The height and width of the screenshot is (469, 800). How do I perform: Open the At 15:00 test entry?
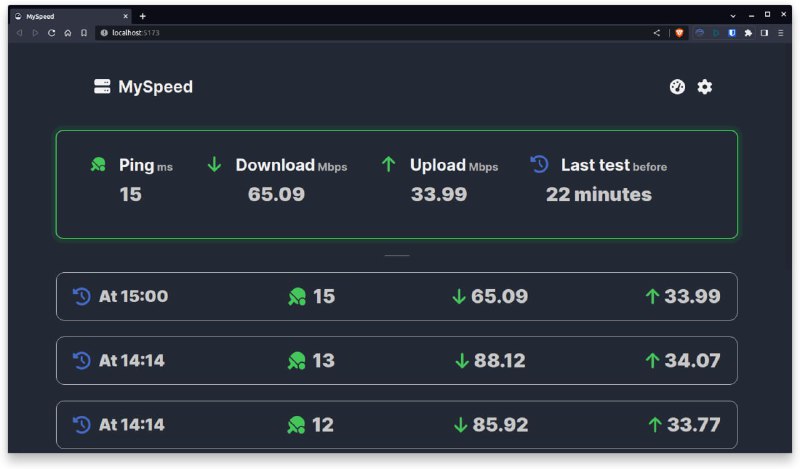point(396,296)
